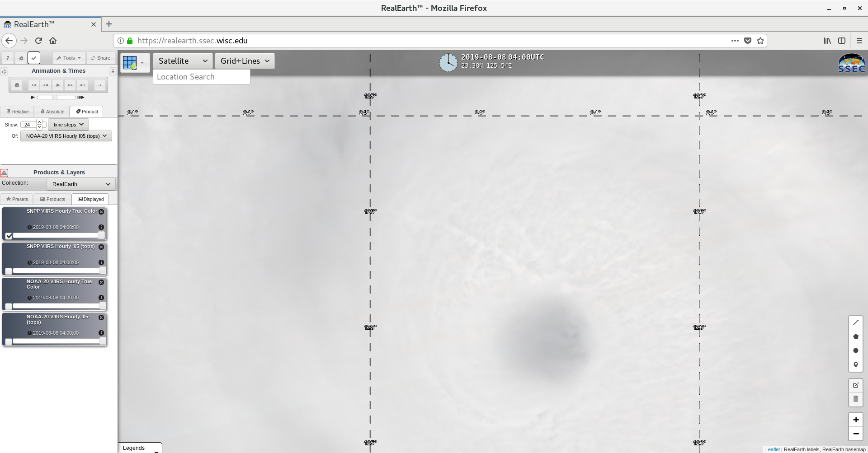Select the Displayed tab
Screen dimensions: 868x453
(x=90, y=199)
